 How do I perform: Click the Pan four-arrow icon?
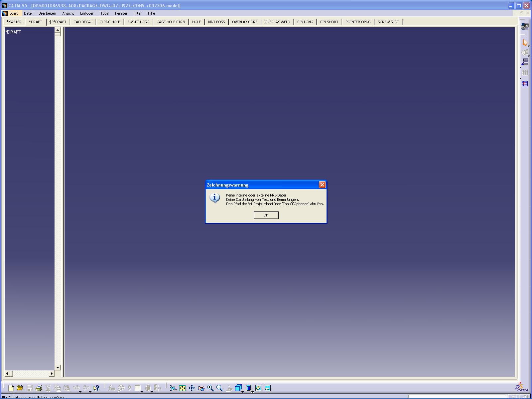point(192,388)
